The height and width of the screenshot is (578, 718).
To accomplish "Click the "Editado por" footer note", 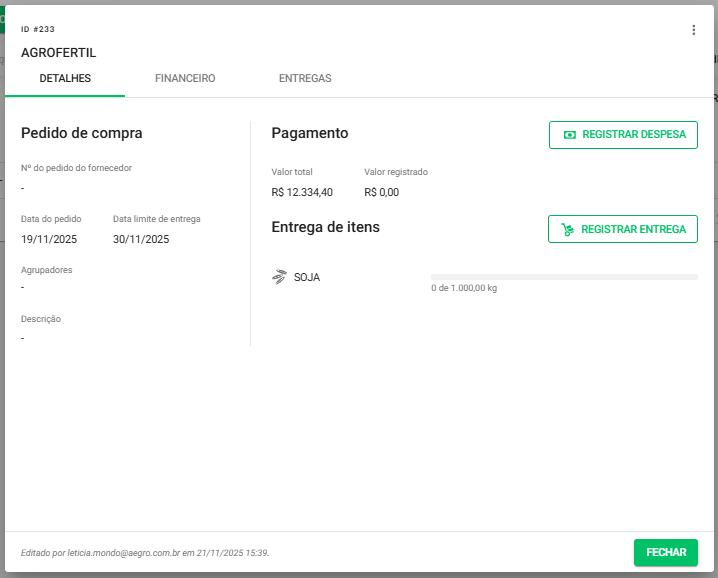I will 145,553.
